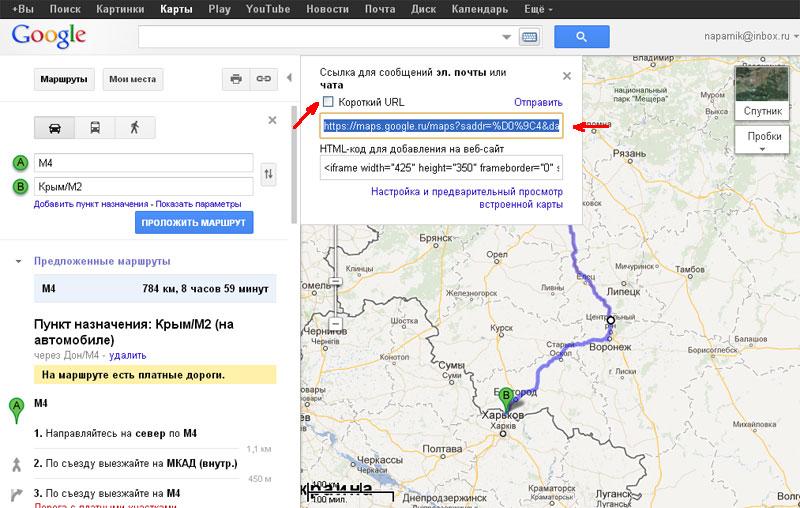This screenshot has width=800, height=508.
Task: Open YouTube from the top bar
Action: [267, 9]
